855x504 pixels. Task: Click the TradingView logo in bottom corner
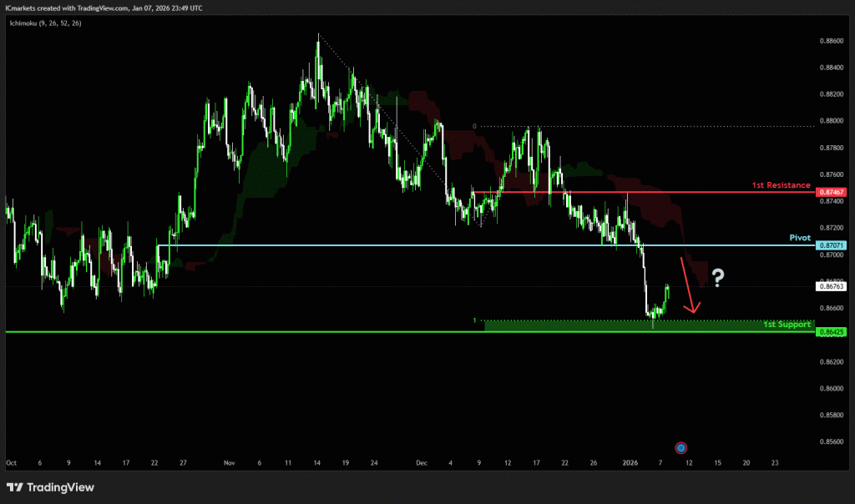52,487
